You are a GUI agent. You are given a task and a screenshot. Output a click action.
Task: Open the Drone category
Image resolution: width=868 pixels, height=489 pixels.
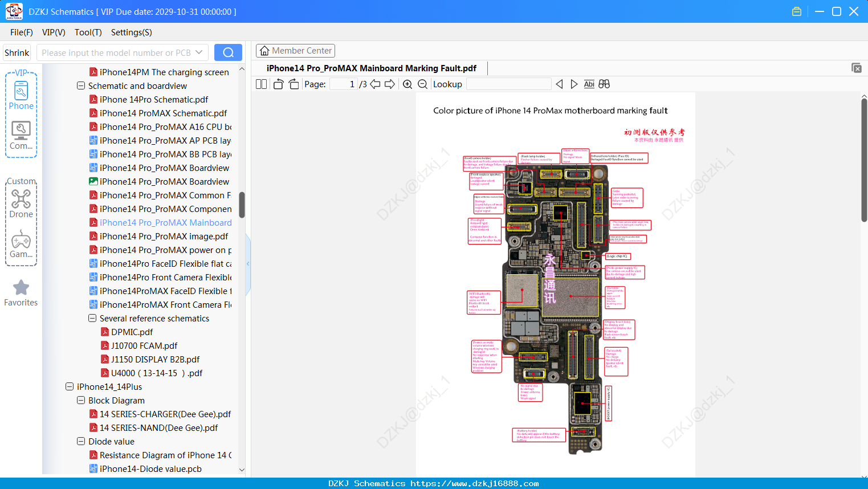pyautogui.click(x=21, y=203)
